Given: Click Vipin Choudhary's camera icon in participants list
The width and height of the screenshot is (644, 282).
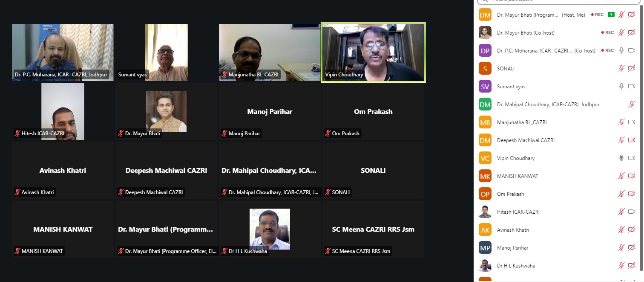Looking at the screenshot, I should point(632,158).
